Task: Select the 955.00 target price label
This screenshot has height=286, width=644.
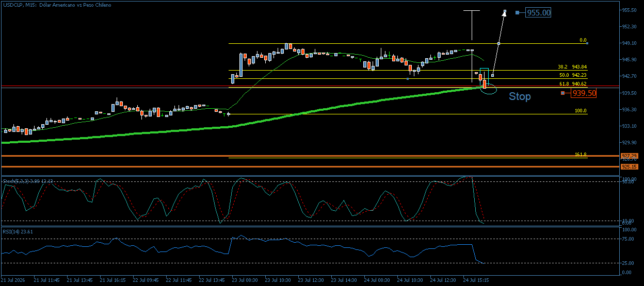Action: 538,12
